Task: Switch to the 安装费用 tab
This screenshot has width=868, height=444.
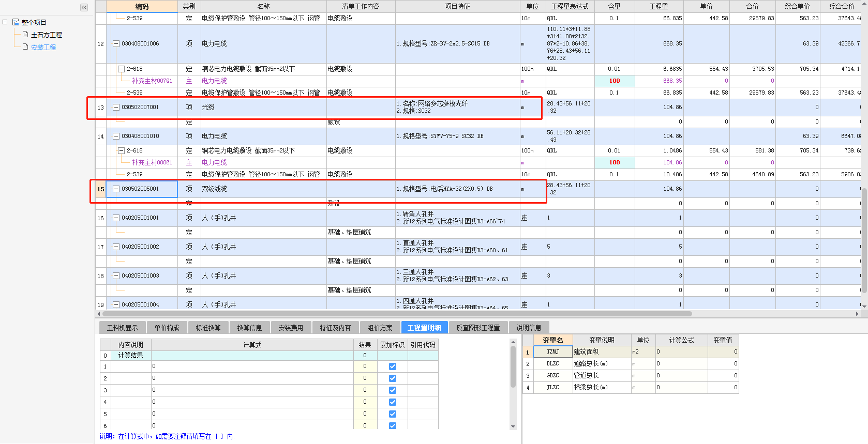Action: [291, 328]
